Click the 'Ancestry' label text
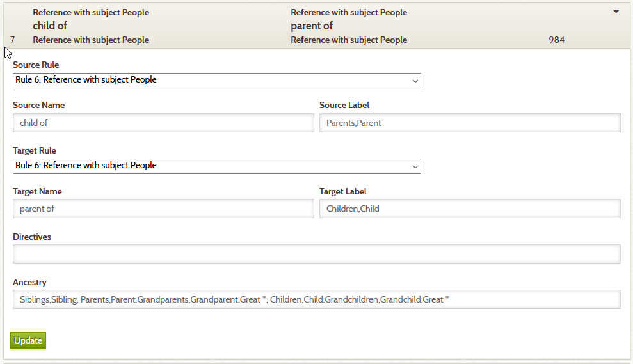The height and width of the screenshot is (364, 633). pyautogui.click(x=29, y=283)
